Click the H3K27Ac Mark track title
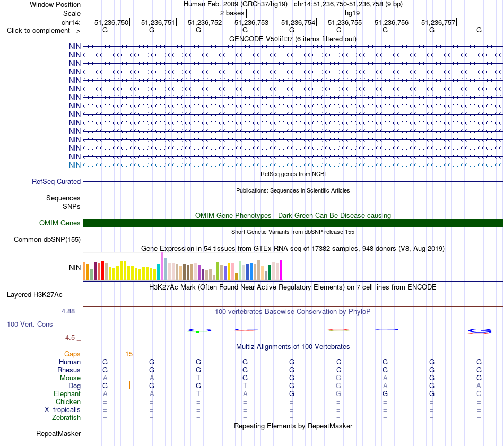The image size is (504, 446). (x=293, y=287)
